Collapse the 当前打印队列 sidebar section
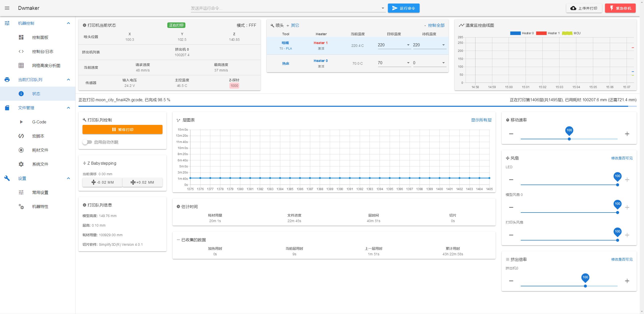Image resolution: width=644 pixels, height=314 pixels. point(68,80)
